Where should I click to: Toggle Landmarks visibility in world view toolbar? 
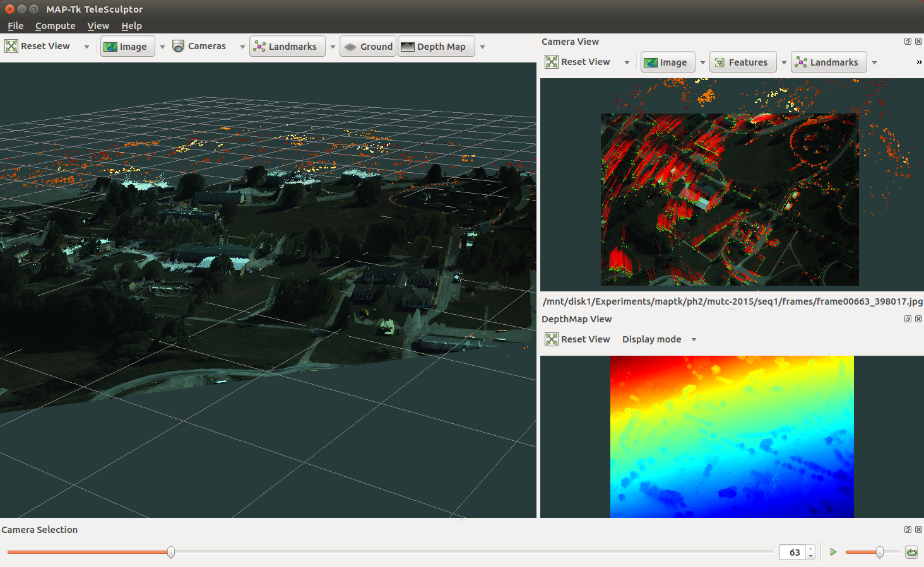pos(287,47)
